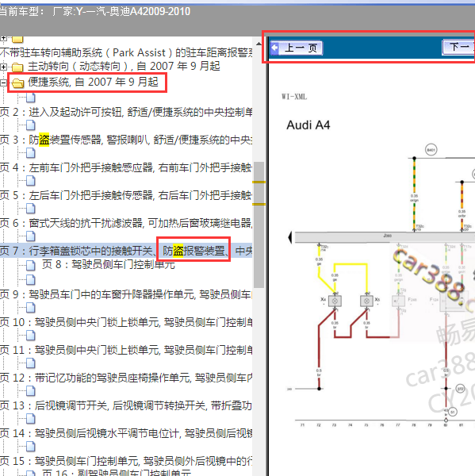Viewport: 475px width, 476px height.
Task: Click document icon above 页 9 row
Action: tap(31, 279)
